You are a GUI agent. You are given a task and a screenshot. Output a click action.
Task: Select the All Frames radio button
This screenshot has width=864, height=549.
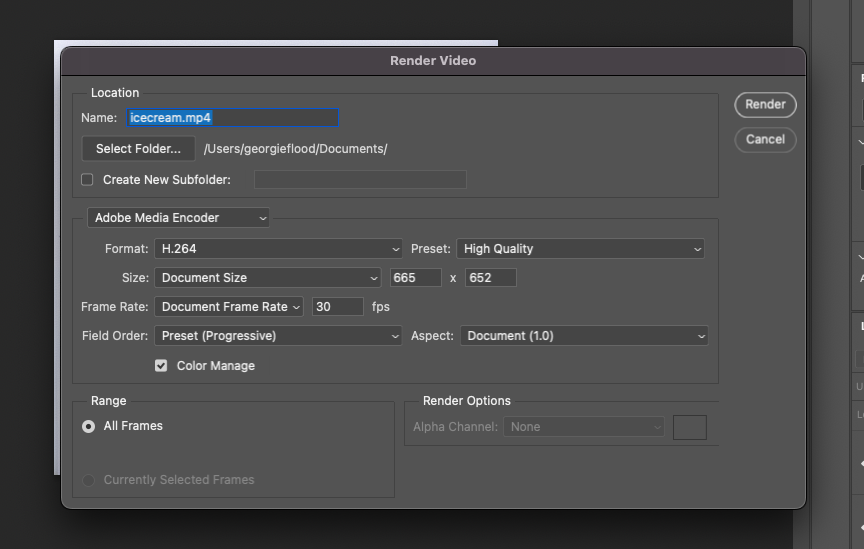pos(89,426)
